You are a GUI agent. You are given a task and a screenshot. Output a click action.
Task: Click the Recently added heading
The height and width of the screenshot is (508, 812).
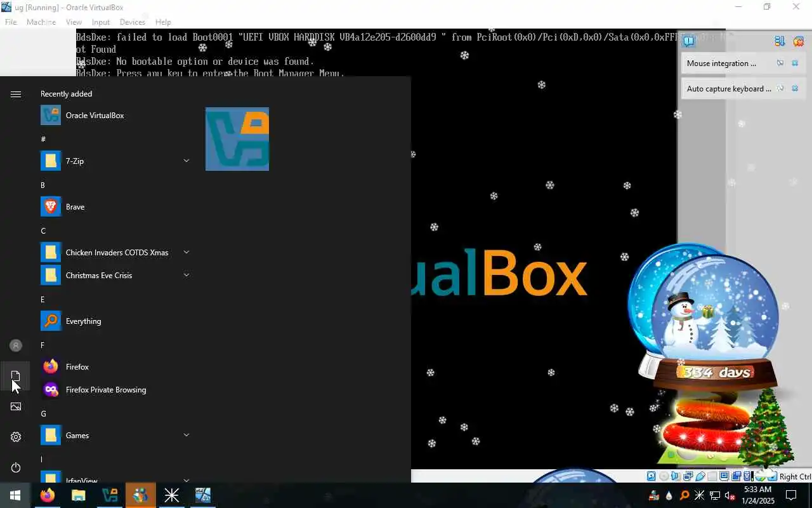click(66, 94)
